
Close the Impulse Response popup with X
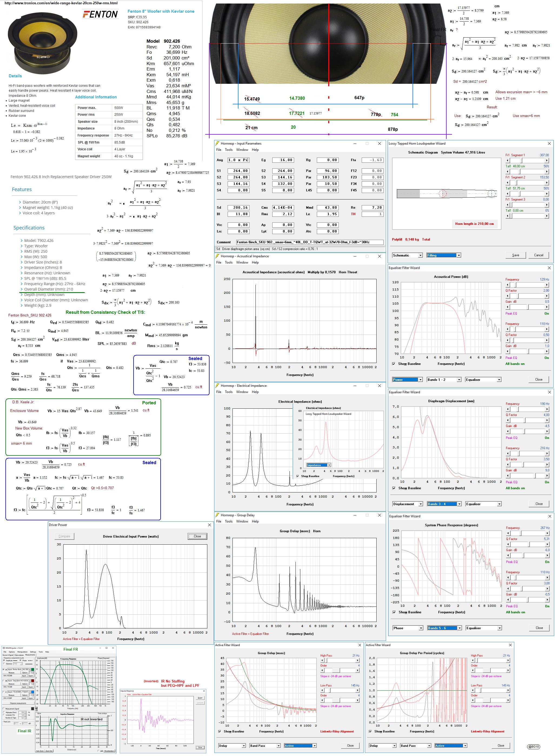click(x=204, y=691)
